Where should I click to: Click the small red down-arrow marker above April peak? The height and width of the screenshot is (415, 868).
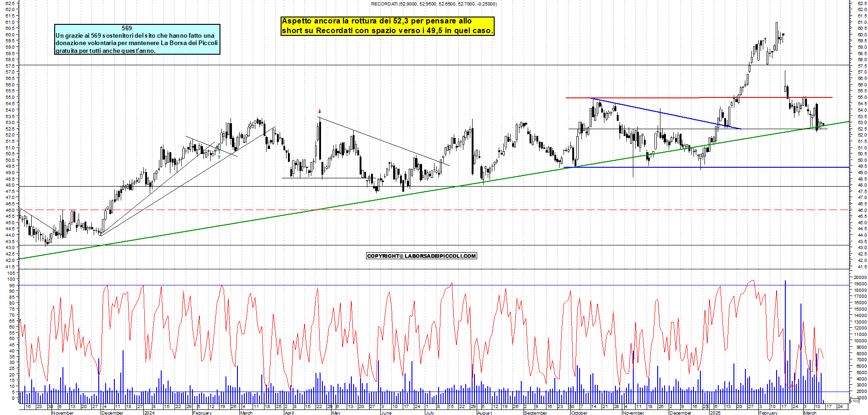pyautogui.click(x=320, y=112)
